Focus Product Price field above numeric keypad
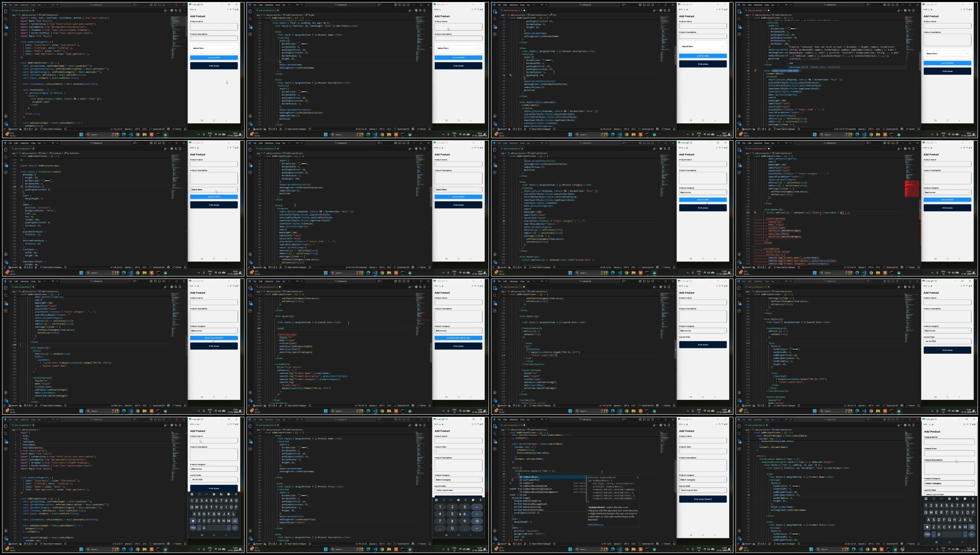980x555 pixels. tap(458, 451)
